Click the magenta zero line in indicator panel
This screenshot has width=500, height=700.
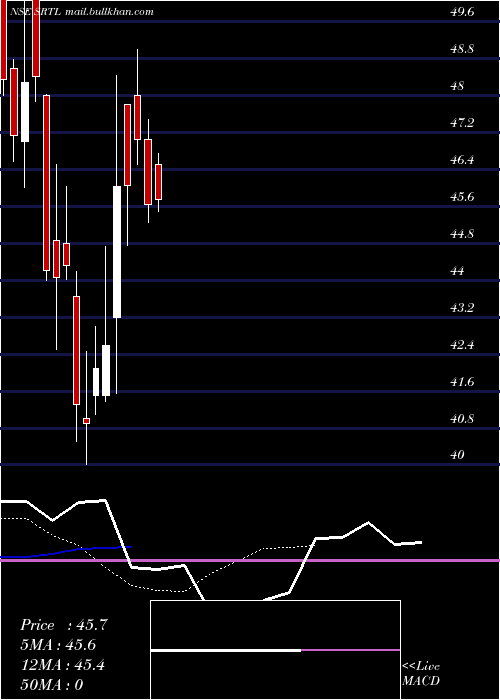(250, 560)
